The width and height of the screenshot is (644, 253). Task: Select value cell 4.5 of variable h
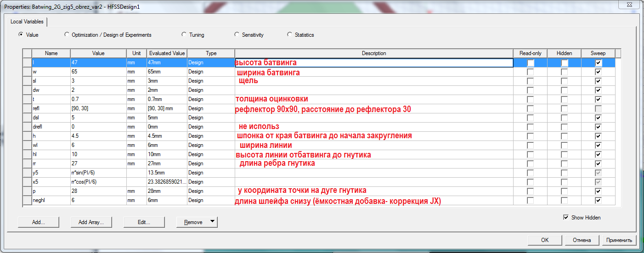pos(98,136)
